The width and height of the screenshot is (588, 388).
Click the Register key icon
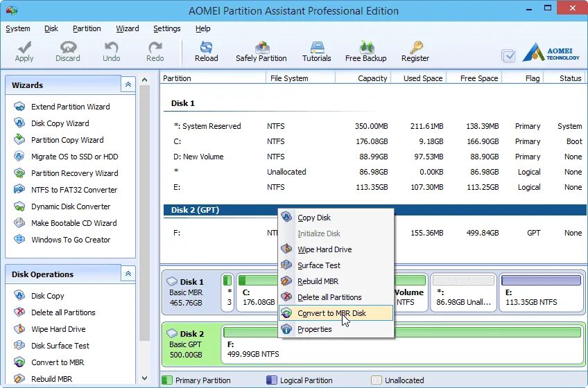tap(415, 48)
